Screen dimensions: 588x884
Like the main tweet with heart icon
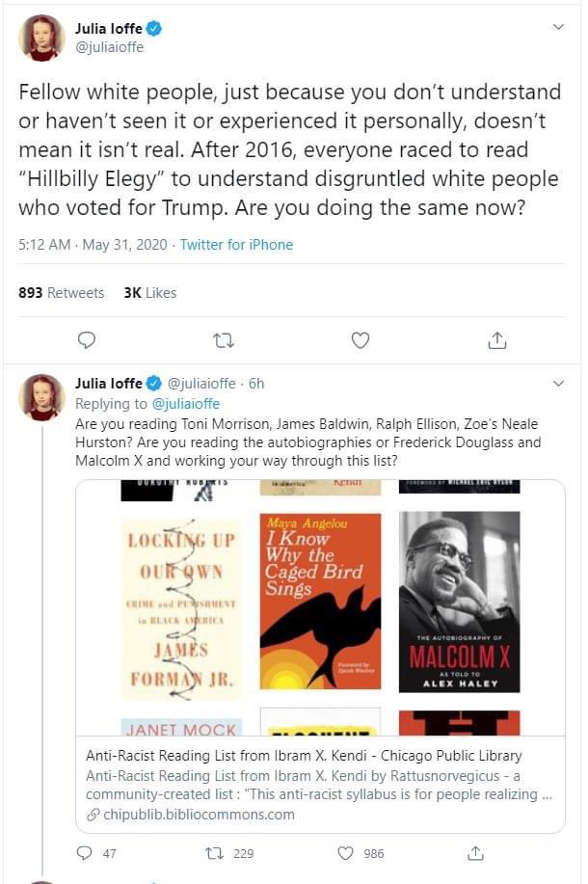[x=361, y=340]
